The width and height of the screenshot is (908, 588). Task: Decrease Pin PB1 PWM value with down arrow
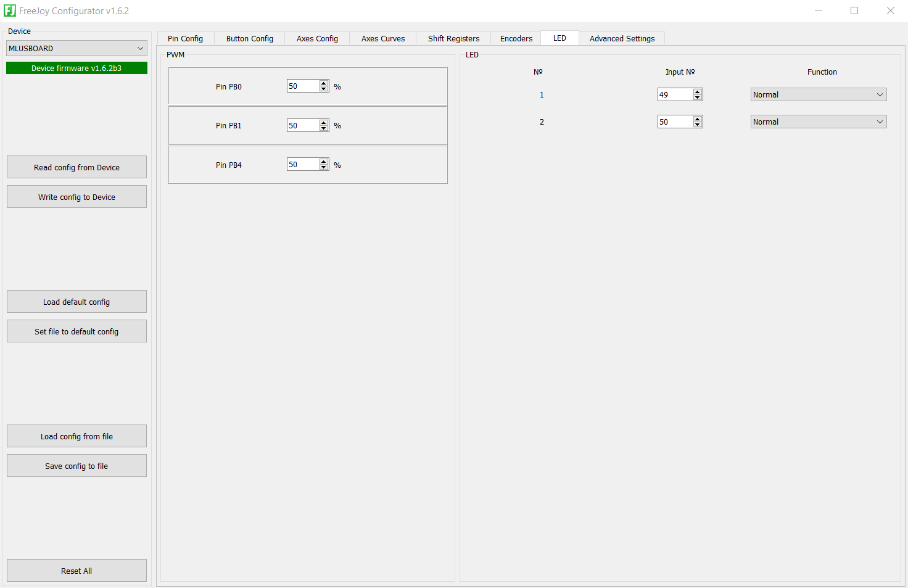point(324,128)
